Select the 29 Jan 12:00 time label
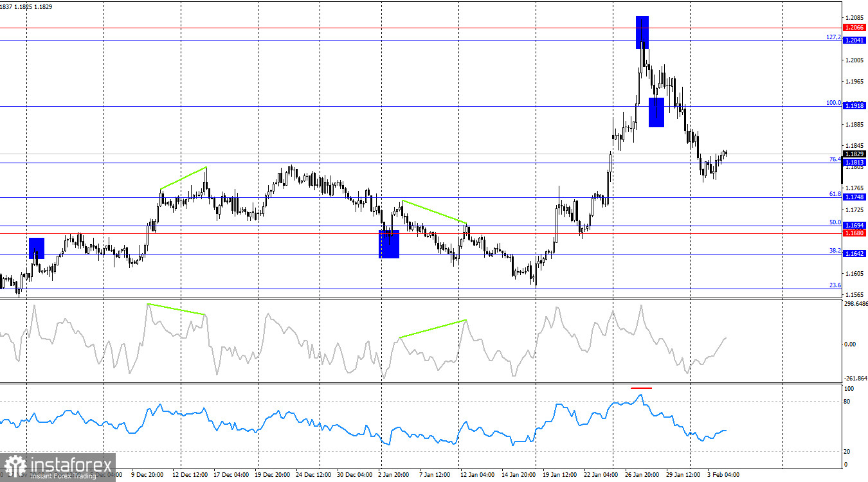Viewport: 868px width, 482px height. 684,475
